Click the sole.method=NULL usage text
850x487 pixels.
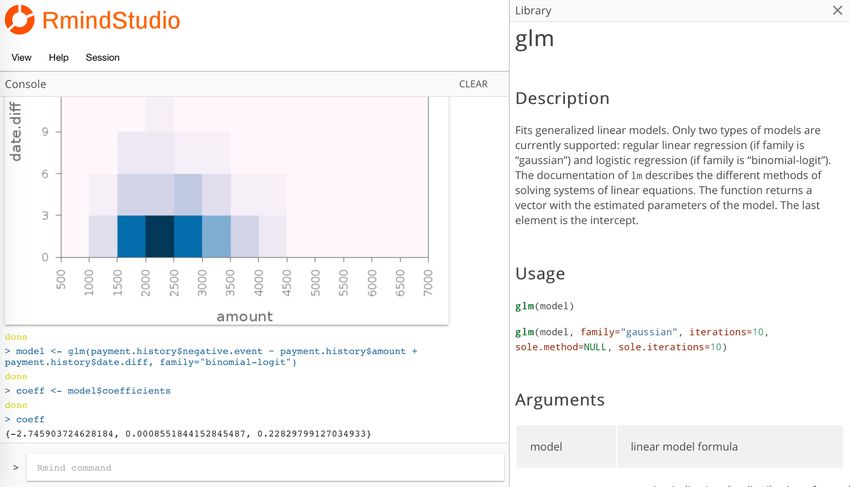561,347
